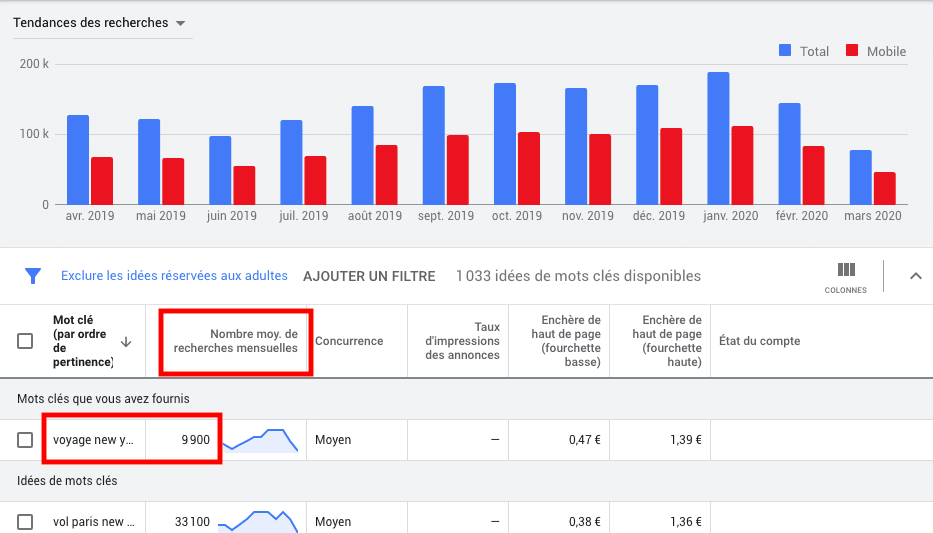This screenshot has height=533, width=933.
Task: Sort by the Concurrence column header
Action: pos(349,341)
